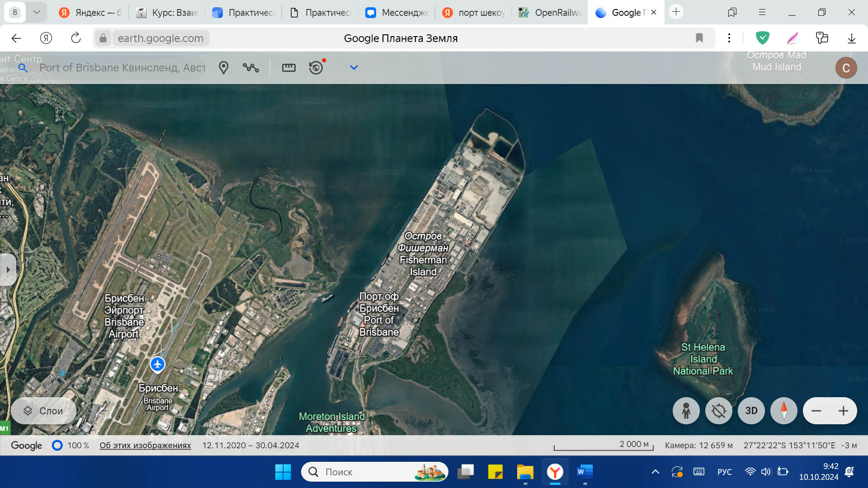Open the volume speaker tray icon
The image size is (868, 488).
[x=765, y=472]
